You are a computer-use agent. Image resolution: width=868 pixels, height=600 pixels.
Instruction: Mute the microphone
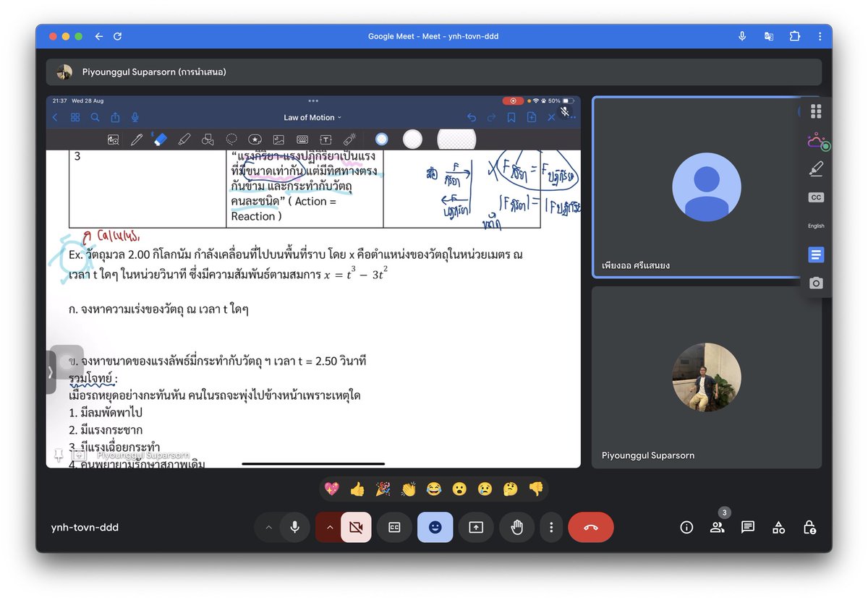295,528
